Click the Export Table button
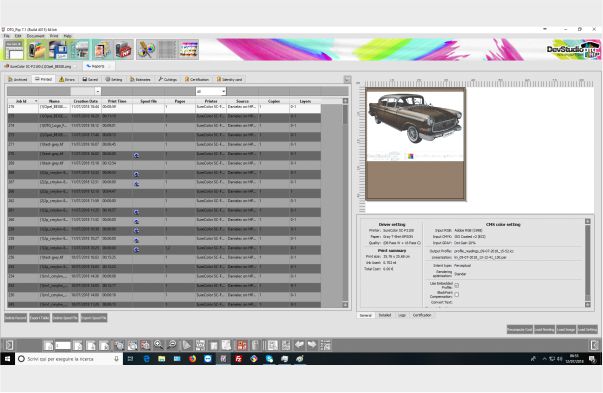 [x=40, y=318]
